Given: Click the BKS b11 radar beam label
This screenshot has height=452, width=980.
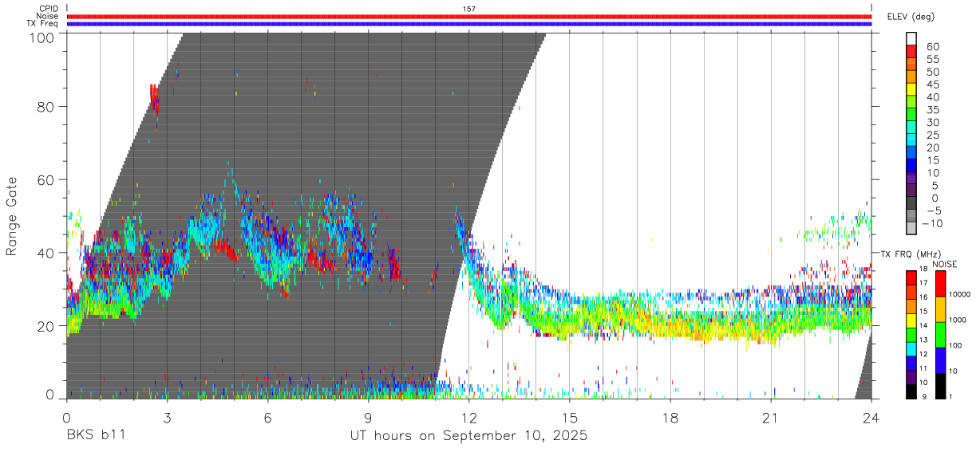Looking at the screenshot, I should pos(95,436).
